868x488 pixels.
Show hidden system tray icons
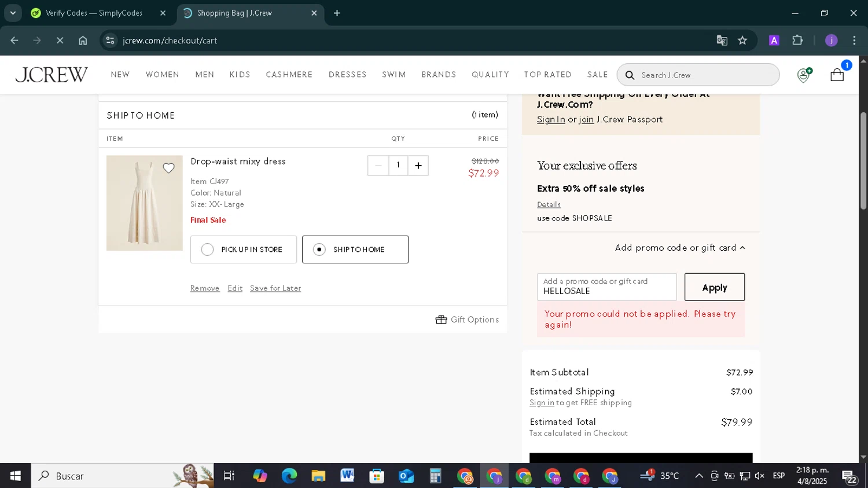[699, 476]
